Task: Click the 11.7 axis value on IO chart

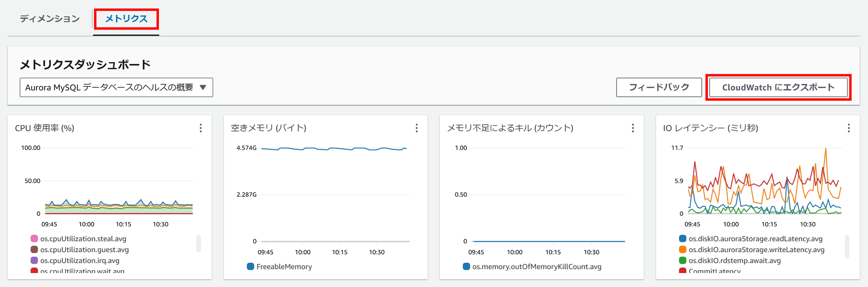Action: coord(677,148)
